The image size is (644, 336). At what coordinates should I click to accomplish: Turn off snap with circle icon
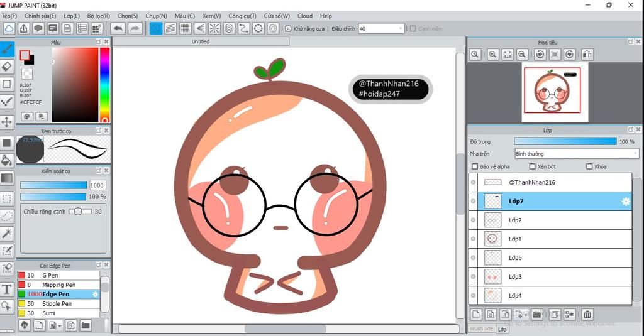click(x=156, y=29)
